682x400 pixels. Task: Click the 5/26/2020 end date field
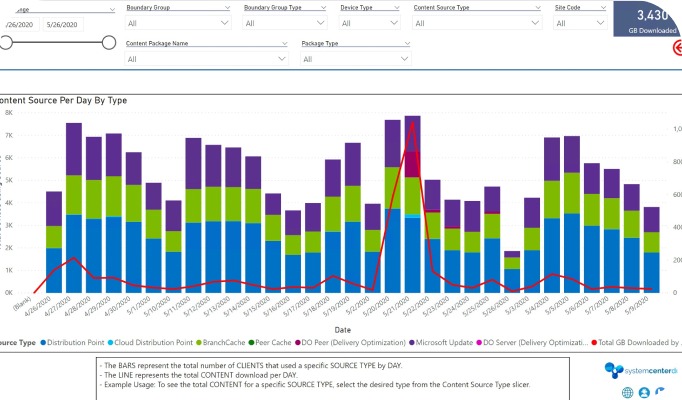pyautogui.click(x=63, y=25)
